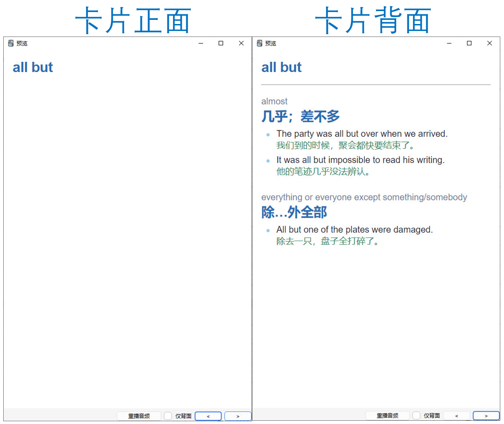Replay audio in right preview window
504x424 pixels.
pos(387,416)
